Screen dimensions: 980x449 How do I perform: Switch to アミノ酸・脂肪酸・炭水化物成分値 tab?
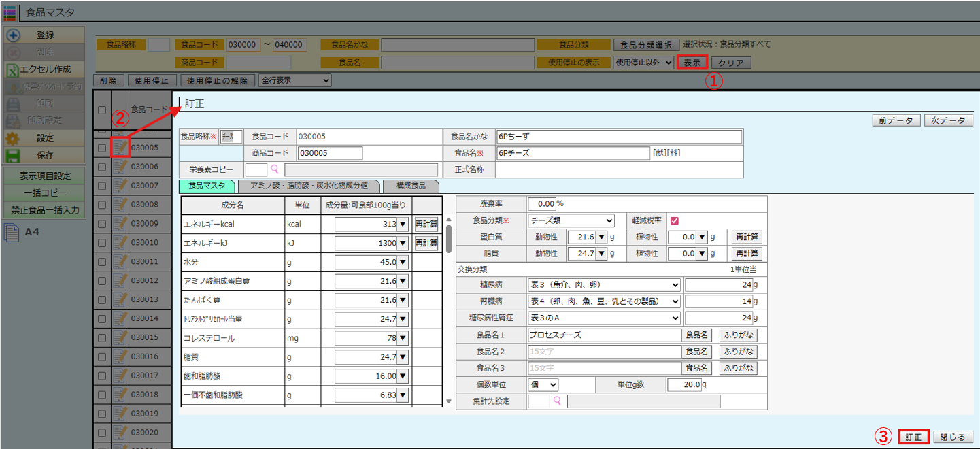pyautogui.click(x=309, y=186)
